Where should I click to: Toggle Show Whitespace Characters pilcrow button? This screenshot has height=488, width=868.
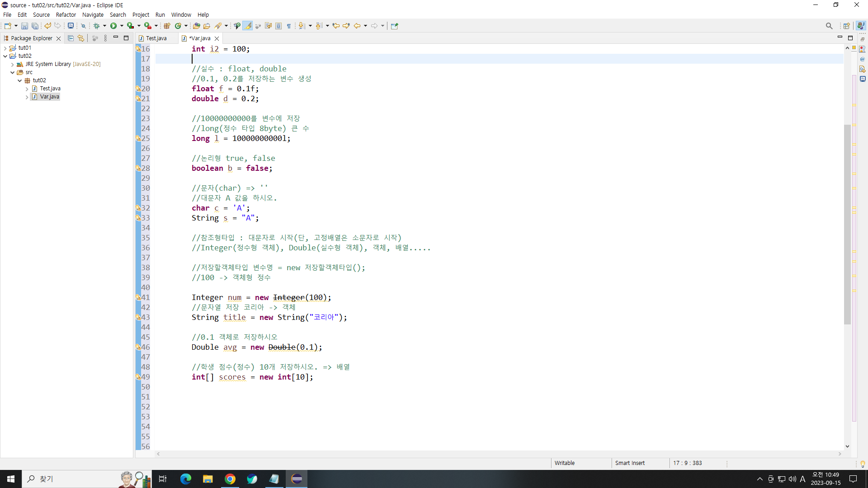click(x=289, y=26)
